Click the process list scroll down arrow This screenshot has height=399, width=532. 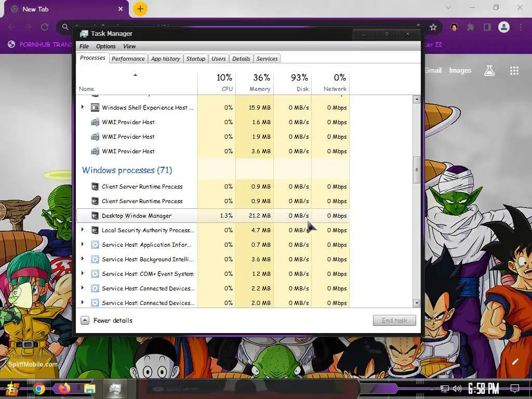pos(417,303)
